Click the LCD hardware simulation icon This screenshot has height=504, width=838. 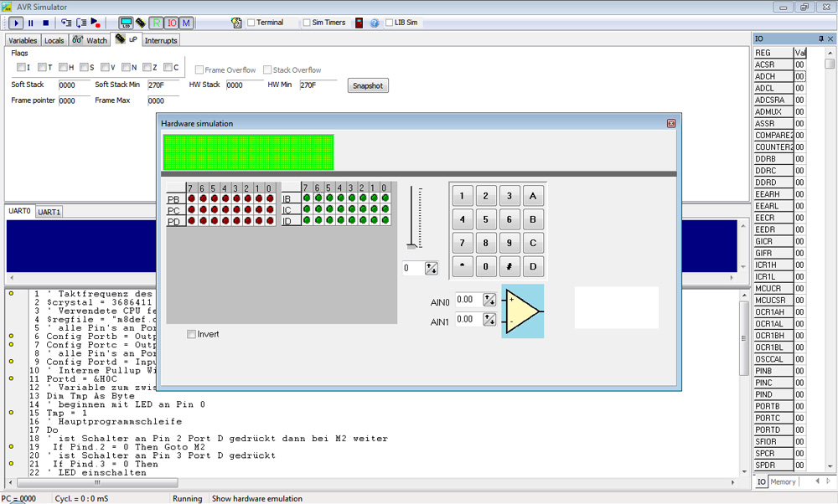[126, 23]
